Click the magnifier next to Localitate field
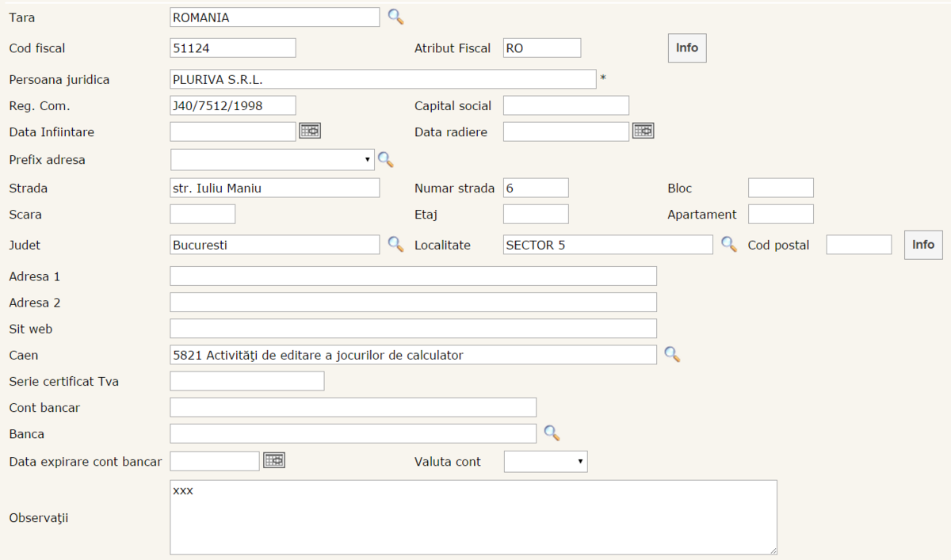951x560 pixels. (728, 244)
